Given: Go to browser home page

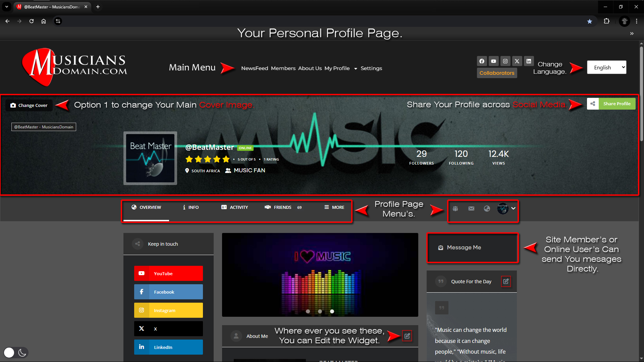Looking at the screenshot, I should click(44, 21).
